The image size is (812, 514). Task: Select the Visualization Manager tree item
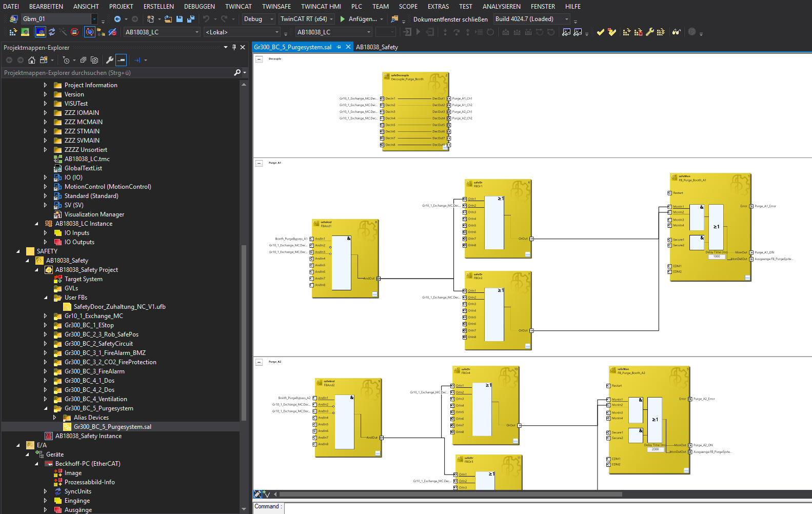pos(94,214)
